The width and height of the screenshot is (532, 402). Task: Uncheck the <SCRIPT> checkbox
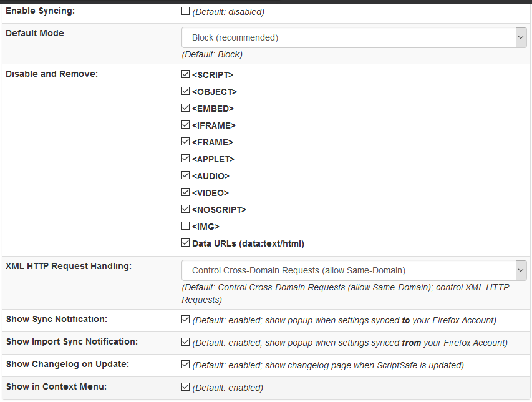pyautogui.click(x=185, y=74)
